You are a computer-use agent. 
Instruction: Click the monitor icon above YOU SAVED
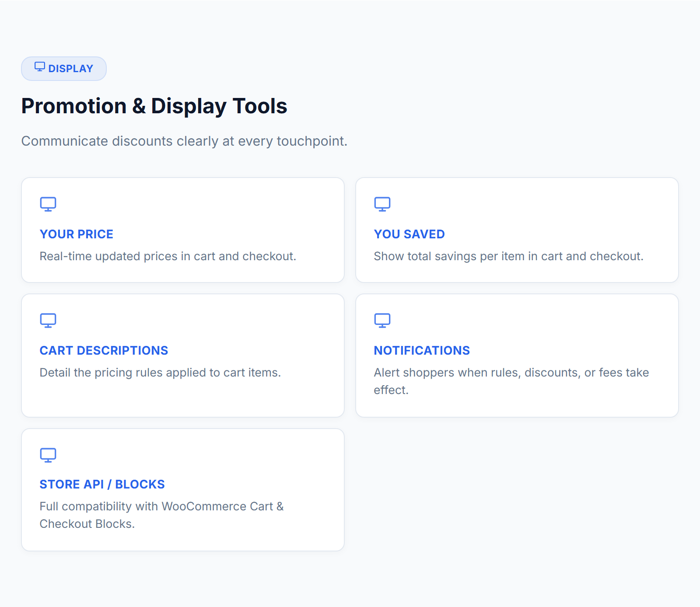pos(382,204)
